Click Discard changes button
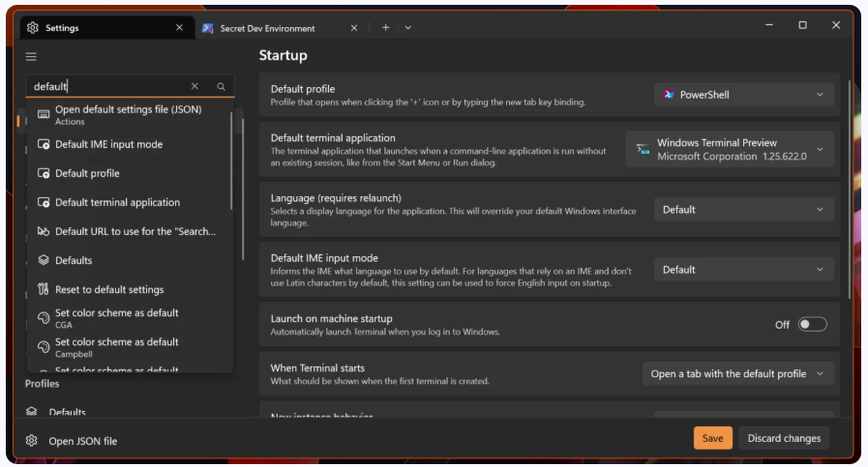 coord(784,438)
